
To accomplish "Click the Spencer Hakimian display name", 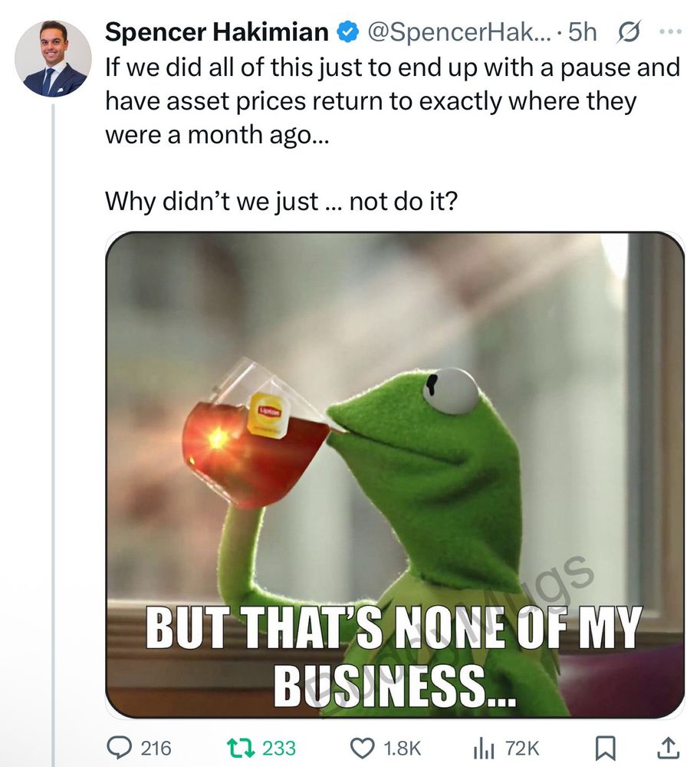I will tap(216, 32).
